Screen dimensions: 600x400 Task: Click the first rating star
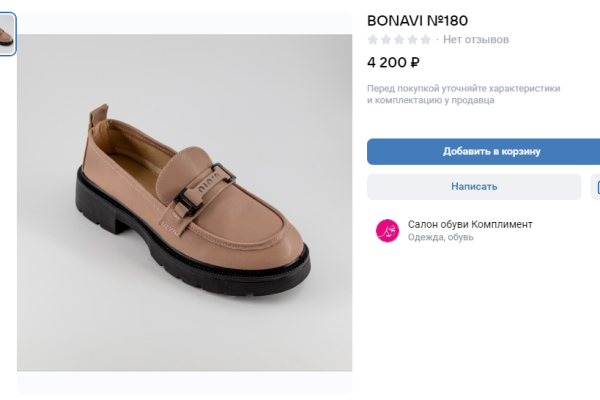tap(373, 40)
